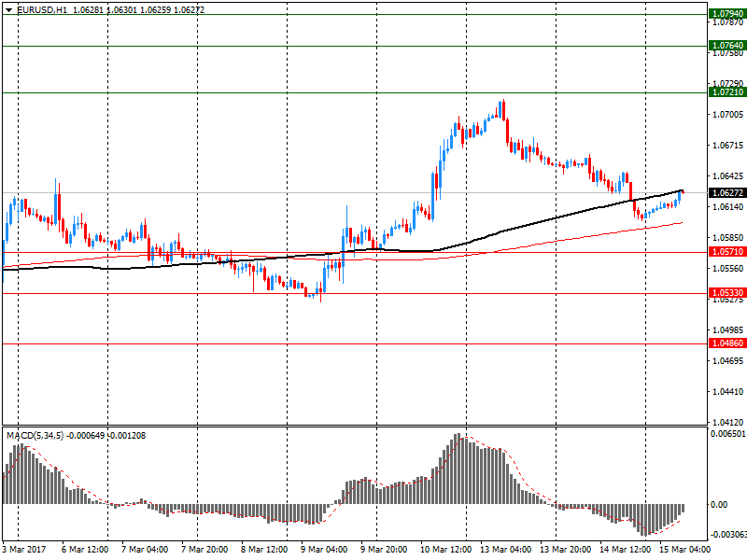Viewport: 747px width, 560px height.
Task: Select the green horizontal line at 1.07210
Action: [355, 92]
